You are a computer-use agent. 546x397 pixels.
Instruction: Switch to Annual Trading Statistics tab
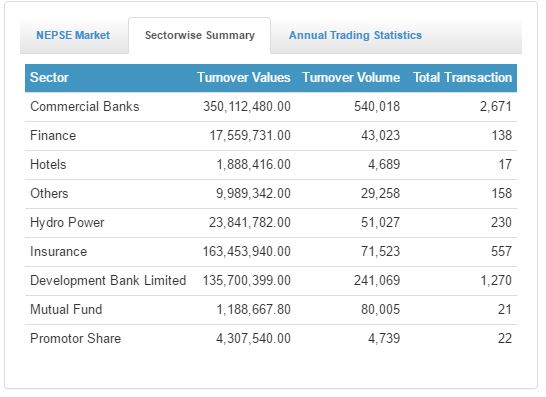[355, 36]
